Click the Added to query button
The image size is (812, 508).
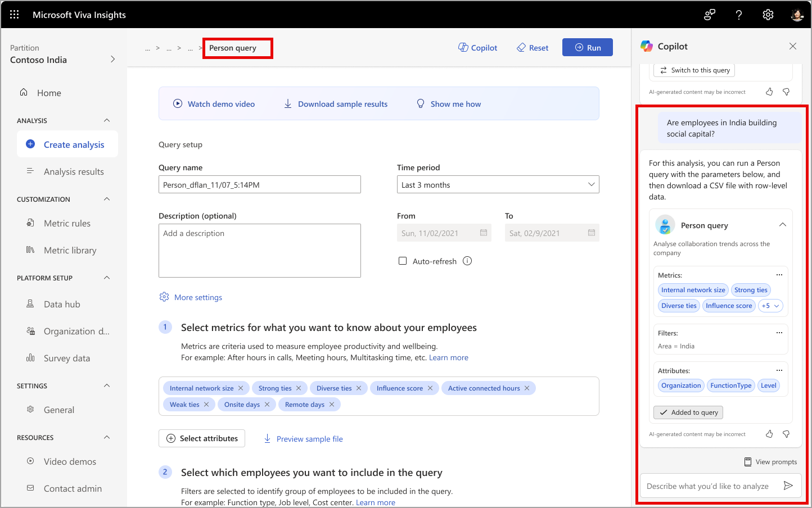(688, 412)
